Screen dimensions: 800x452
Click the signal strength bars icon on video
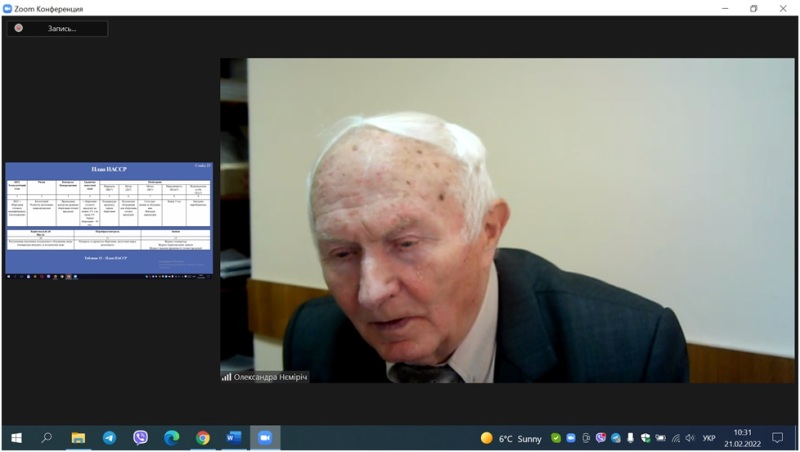click(x=226, y=377)
